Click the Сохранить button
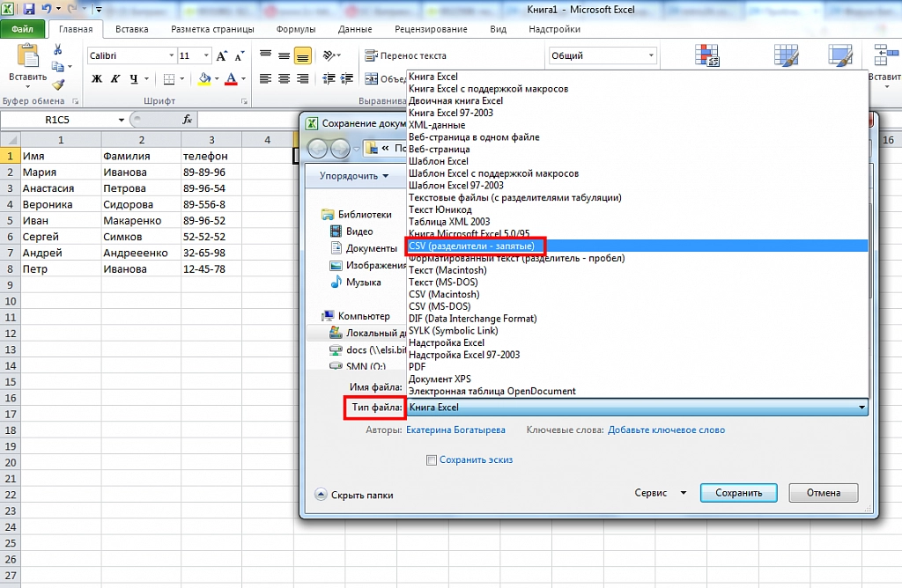Image resolution: width=902 pixels, height=588 pixels. click(x=738, y=493)
